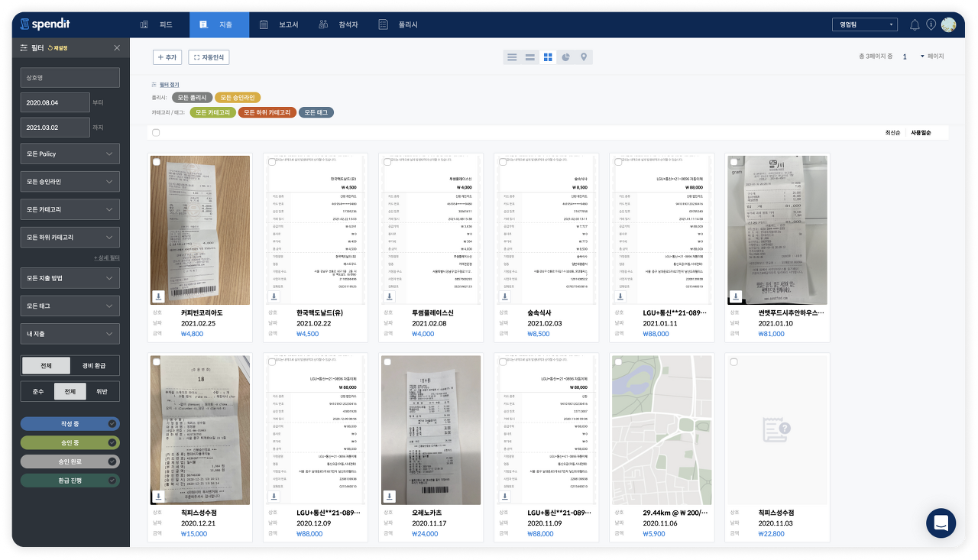Toggle the 환급 진행 status filter

coord(70,481)
